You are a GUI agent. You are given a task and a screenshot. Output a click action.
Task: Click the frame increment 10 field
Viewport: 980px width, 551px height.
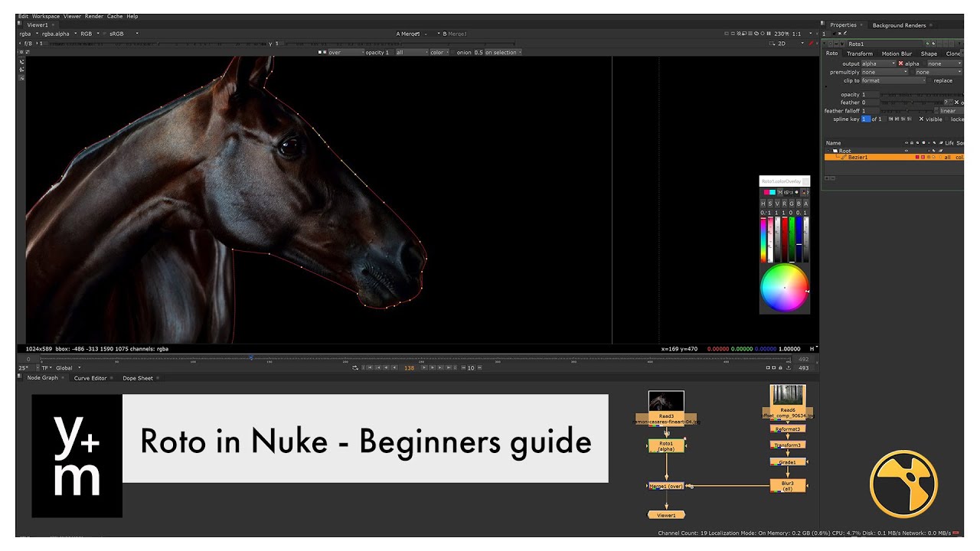click(471, 368)
